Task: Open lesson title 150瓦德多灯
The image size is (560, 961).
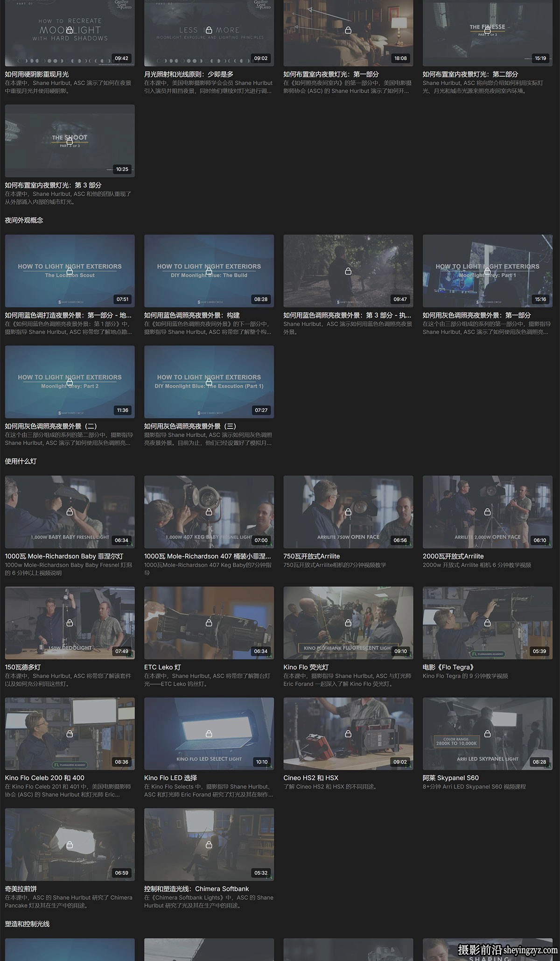Action: (x=22, y=667)
